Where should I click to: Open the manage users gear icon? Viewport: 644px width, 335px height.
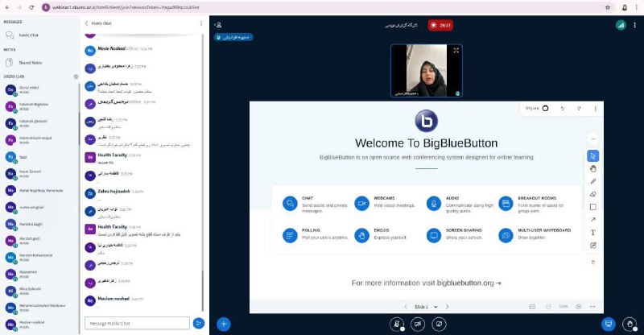coord(76,77)
